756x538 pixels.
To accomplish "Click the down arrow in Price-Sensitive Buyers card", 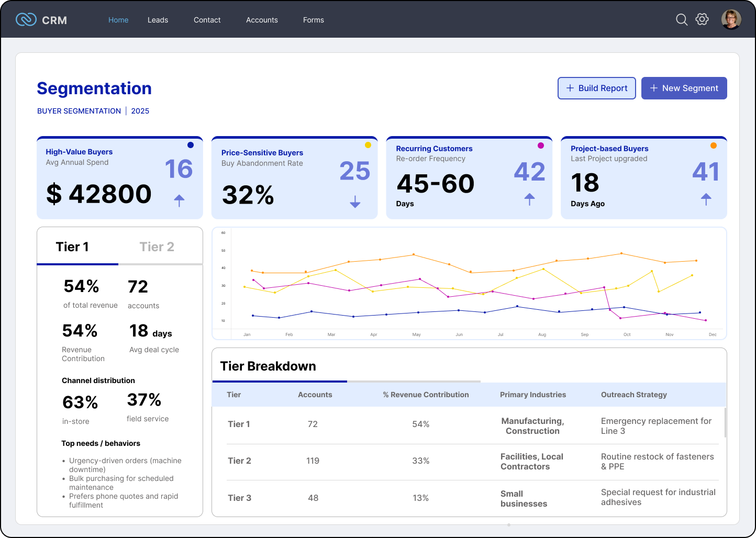I will pyautogui.click(x=355, y=202).
